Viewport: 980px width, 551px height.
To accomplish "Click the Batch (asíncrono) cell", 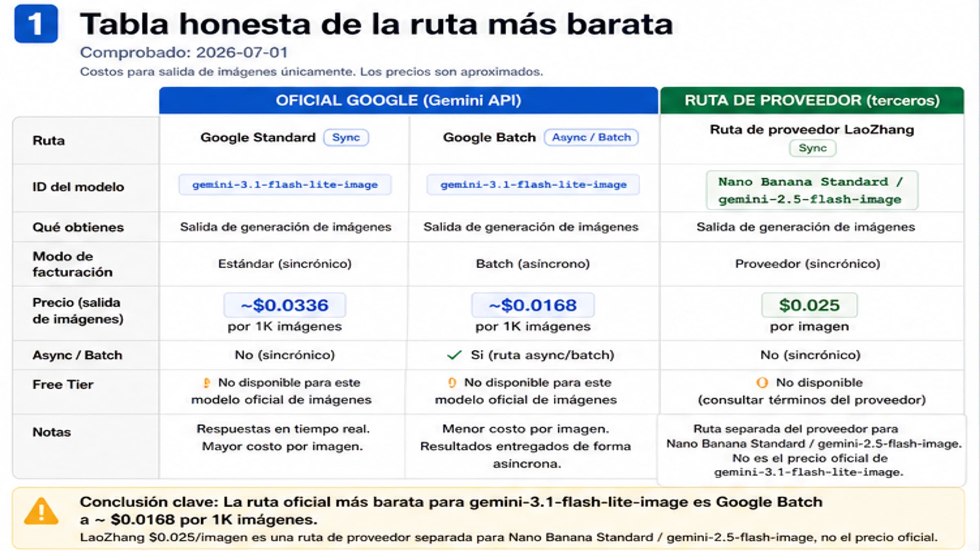I will [533, 264].
